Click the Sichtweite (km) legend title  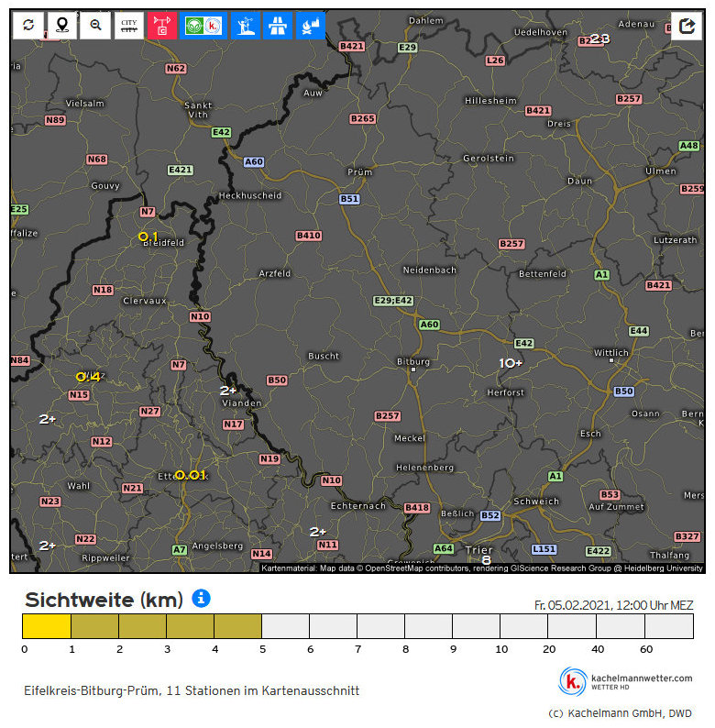[x=104, y=601]
